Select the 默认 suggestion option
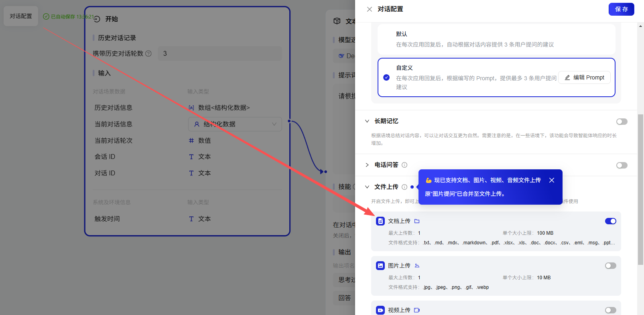Viewport: 644px width, 315px height. click(496, 39)
